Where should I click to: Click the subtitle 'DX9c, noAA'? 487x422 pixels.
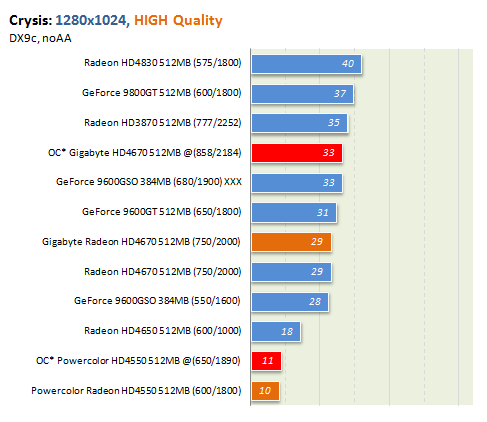click(40, 38)
